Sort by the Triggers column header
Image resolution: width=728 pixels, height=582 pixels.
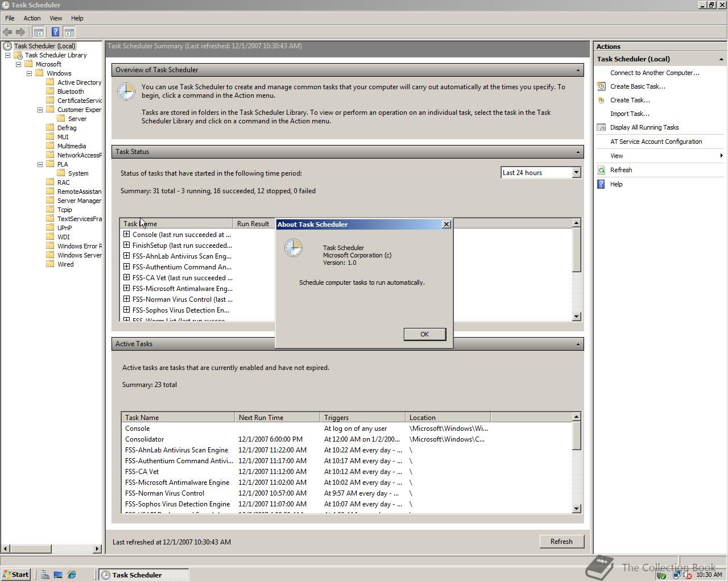click(x=363, y=417)
